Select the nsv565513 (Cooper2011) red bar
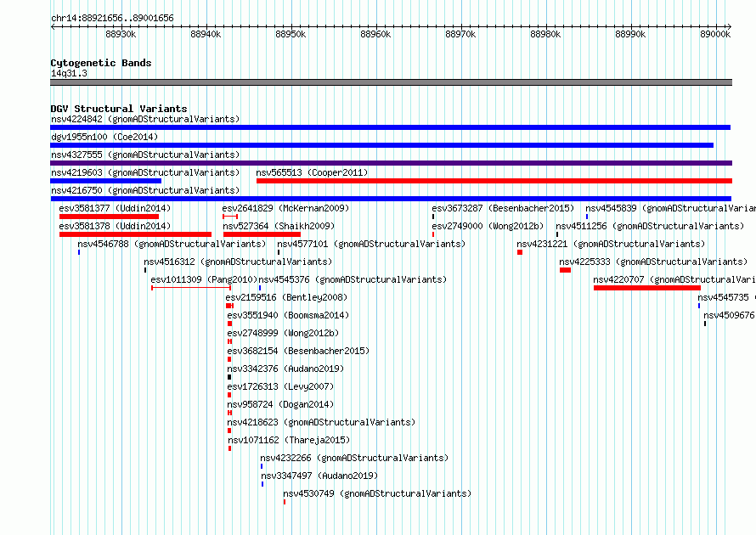756x535 pixels. coord(494,181)
